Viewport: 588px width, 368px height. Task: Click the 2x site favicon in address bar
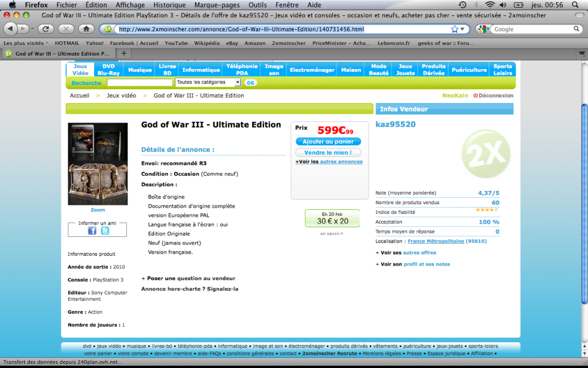click(x=108, y=29)
